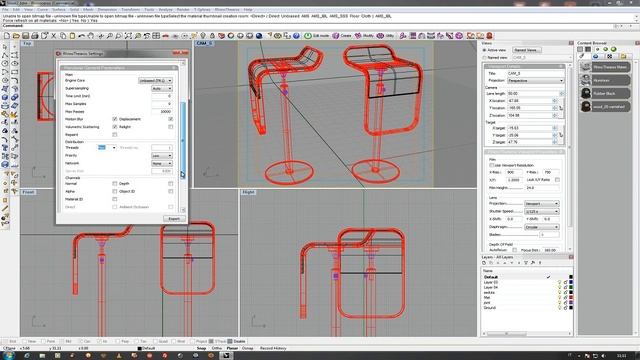This screenshot has height=360, width=640.
Task: Click the Print icon in toolbar
Action: coord(35,36)
